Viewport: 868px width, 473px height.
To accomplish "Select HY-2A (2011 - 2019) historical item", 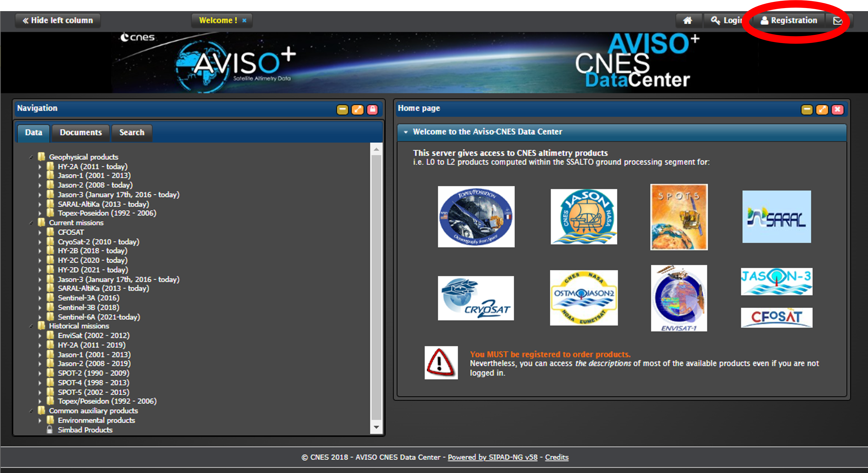I will coord(92,345).
